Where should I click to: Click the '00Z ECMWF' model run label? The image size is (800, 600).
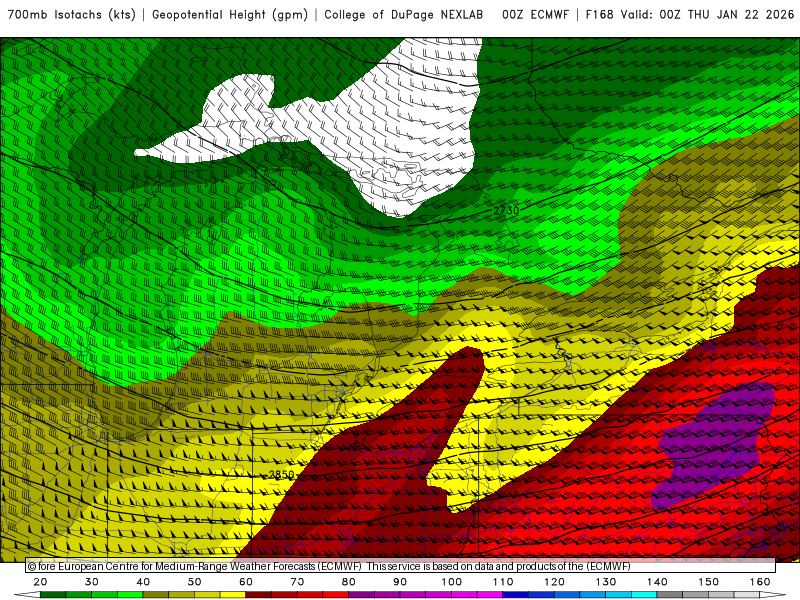click(x=535, y=15)
